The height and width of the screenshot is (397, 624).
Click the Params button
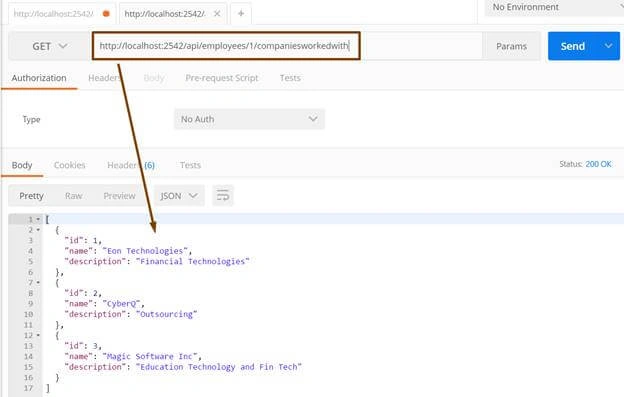[511, 46]
